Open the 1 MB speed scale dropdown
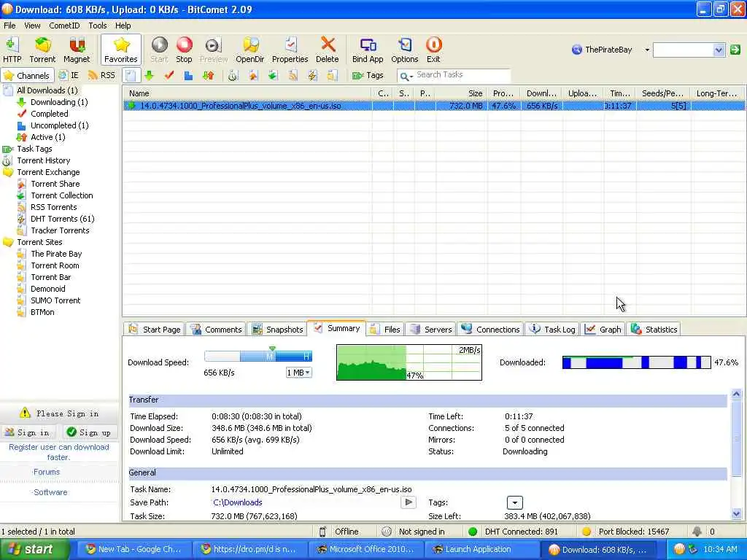 click(x=298, y=373)
